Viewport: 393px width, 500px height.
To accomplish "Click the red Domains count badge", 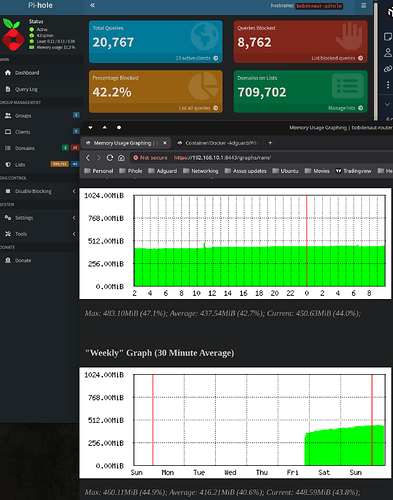I will click(x=75, y=147).
